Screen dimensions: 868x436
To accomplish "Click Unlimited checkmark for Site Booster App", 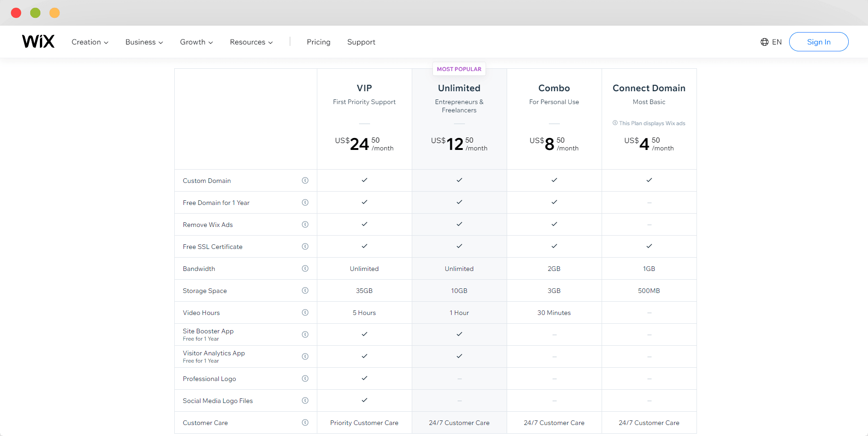I will pyautogui.click(x=459, y=334).
